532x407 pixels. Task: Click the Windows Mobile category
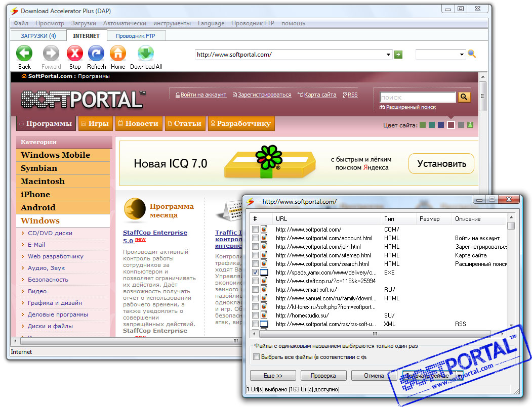click(x=63, y=155)
